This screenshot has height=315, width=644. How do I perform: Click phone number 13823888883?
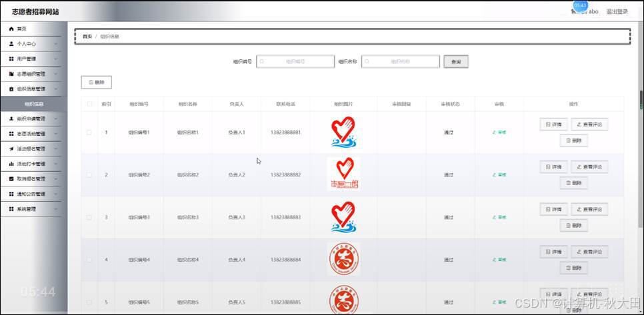pos(285,217)
